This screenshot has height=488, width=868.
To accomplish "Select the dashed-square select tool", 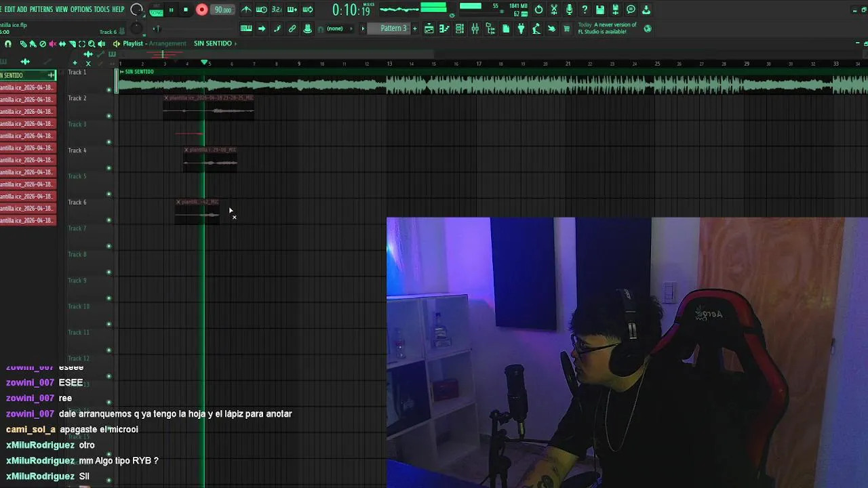I will tap(81, 43).
